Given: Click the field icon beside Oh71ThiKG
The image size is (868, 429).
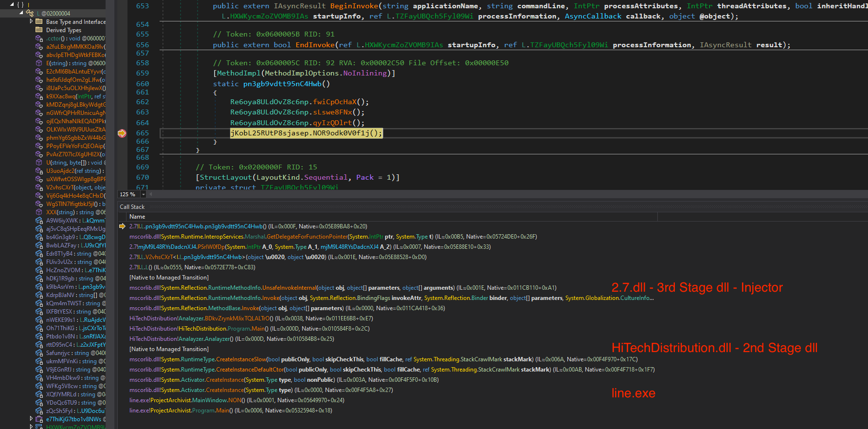Looking at the screenshot, I should point(39,328).
